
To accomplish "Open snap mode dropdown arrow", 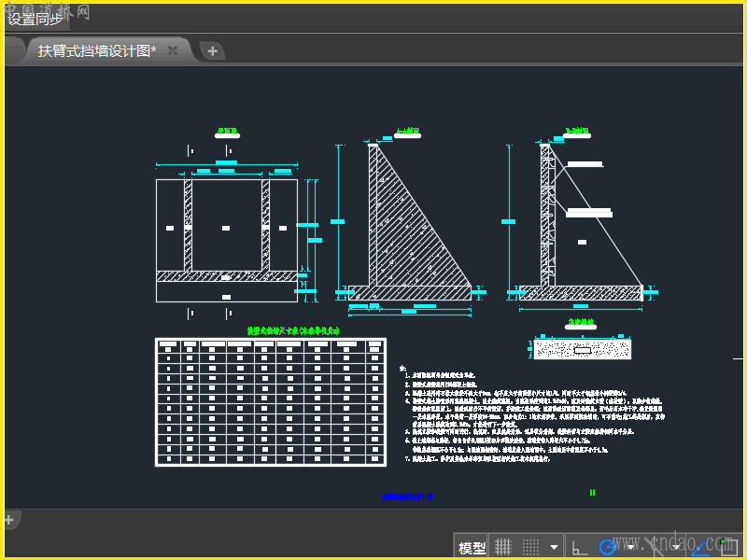I will click(x=555, y=547).
